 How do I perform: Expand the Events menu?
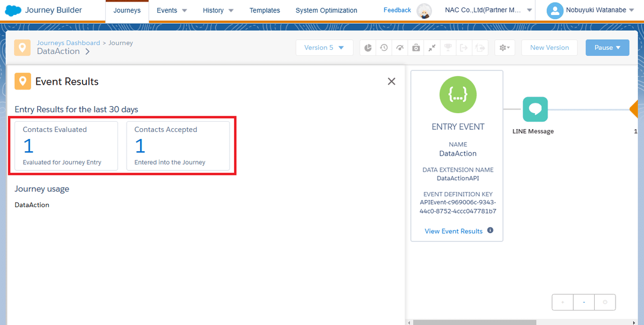point(172,11)
